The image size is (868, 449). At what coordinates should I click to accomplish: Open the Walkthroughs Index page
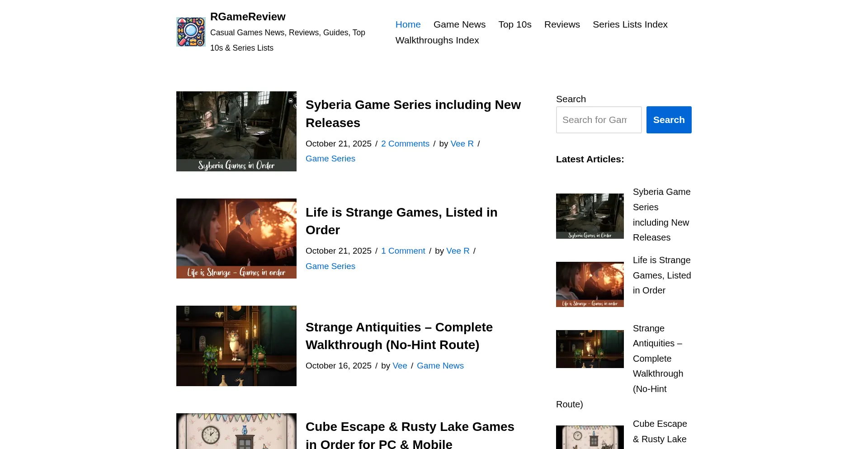pos(437,40)
